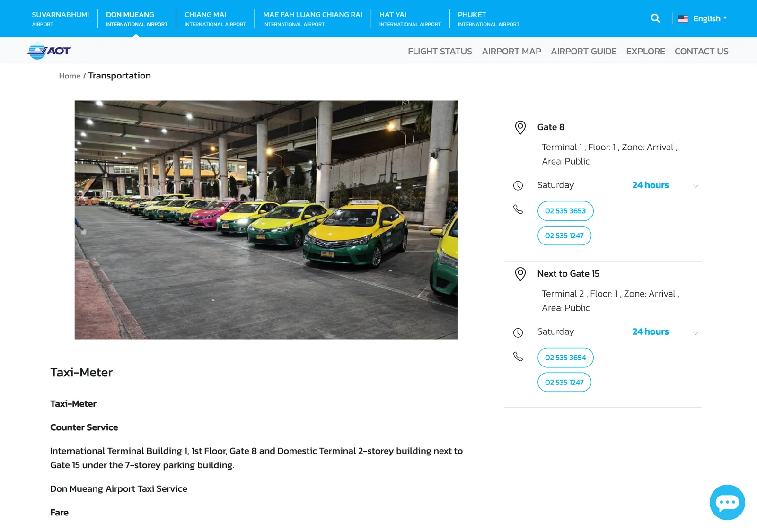Switch to Hat Yai International Airport

click(410, 18)
